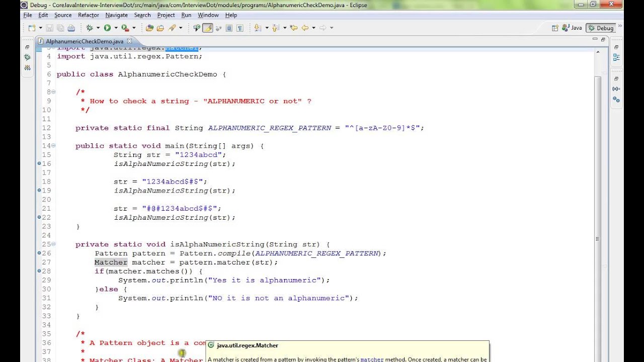The width and height of the screenshot is (644, 362).
Task: Click the green Run button
Action: point(107,28)
